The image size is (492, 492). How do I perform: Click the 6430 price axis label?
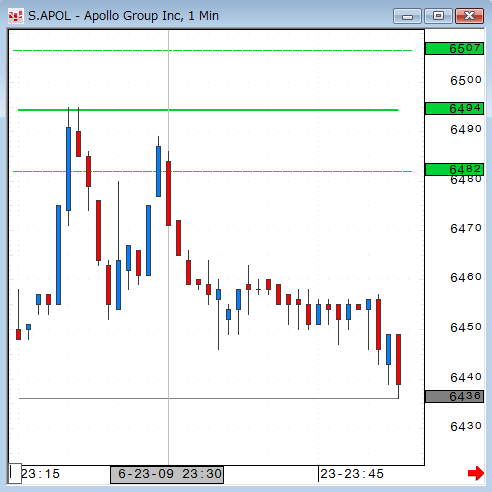click(466, 426)
